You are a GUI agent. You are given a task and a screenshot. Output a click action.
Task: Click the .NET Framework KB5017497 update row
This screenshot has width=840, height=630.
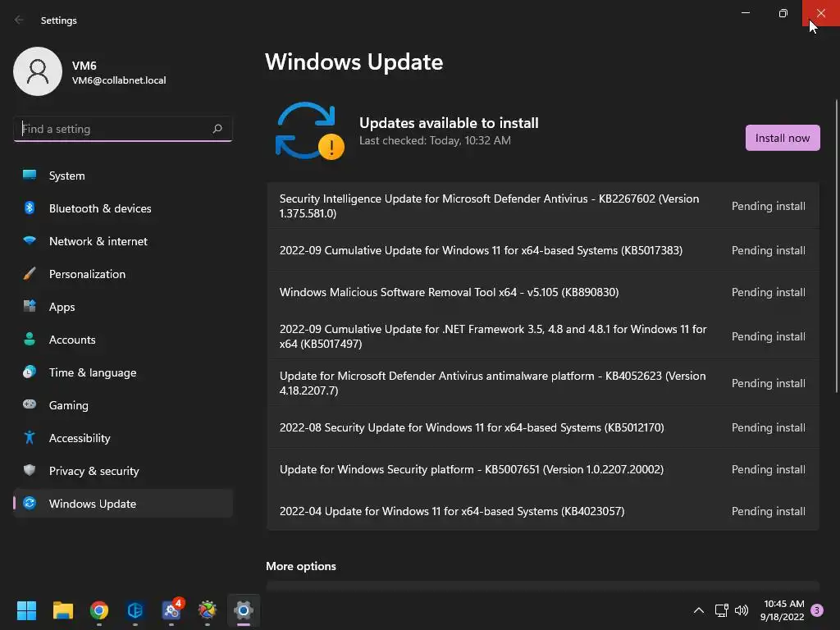coord(543,336)
